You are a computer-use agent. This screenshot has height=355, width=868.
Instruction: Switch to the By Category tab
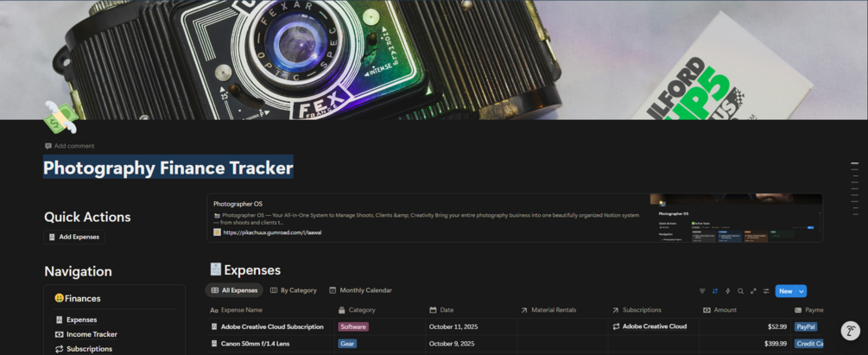[x=294, y=290]
